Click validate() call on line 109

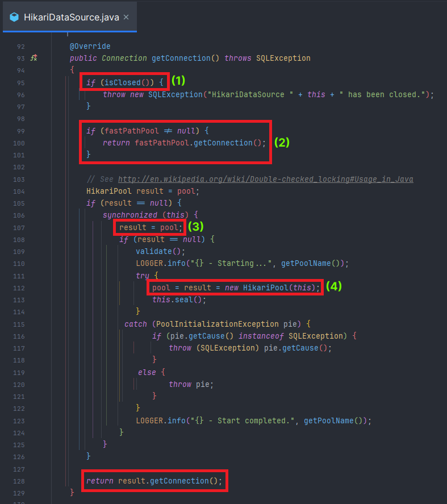tap(158, 251)
